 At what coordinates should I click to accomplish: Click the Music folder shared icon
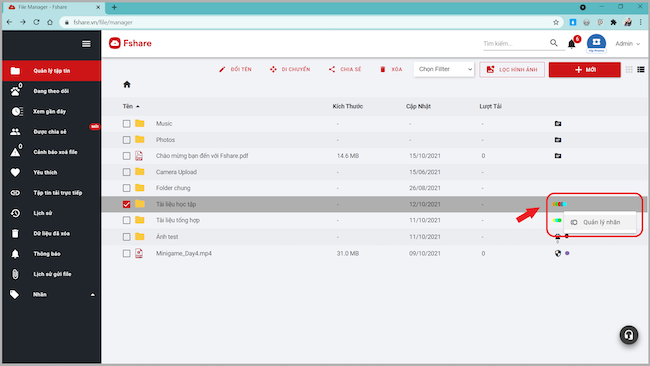pyautogui.click(x=558, y=124)
